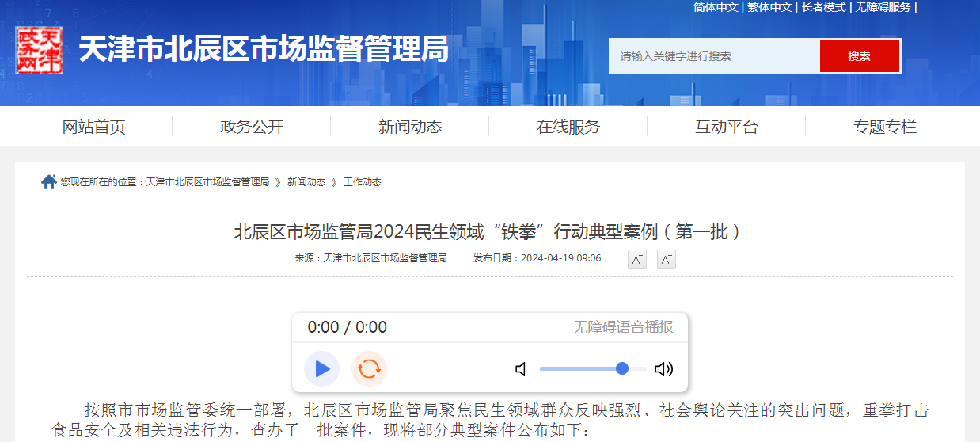Focus the keyword search input field
This screenshot has width=980, height=442.
coord(714,56)
